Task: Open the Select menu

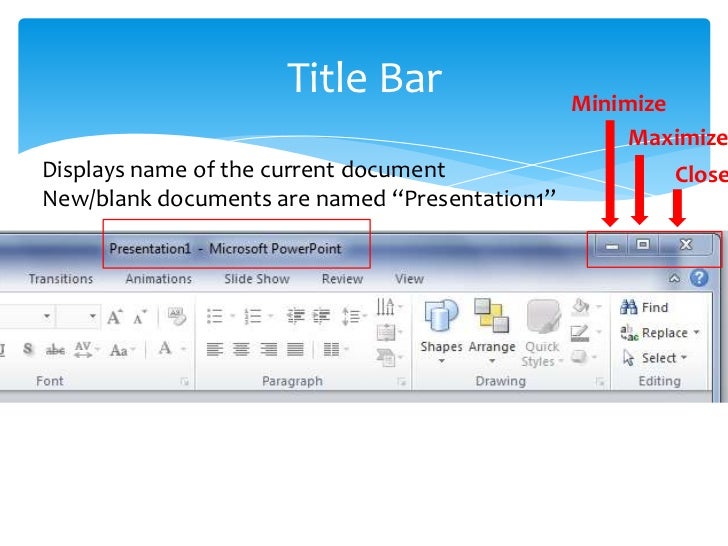Action: coord(654,358)
